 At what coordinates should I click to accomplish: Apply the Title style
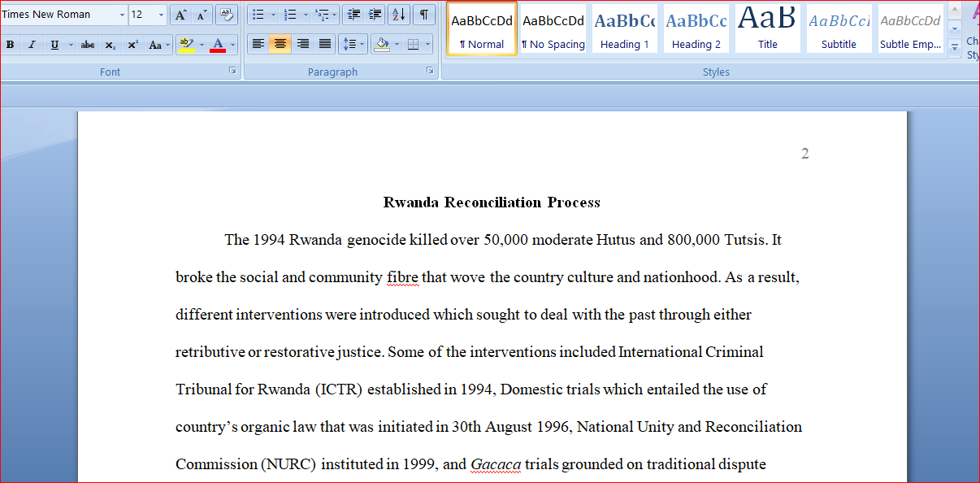click(768, 29)
